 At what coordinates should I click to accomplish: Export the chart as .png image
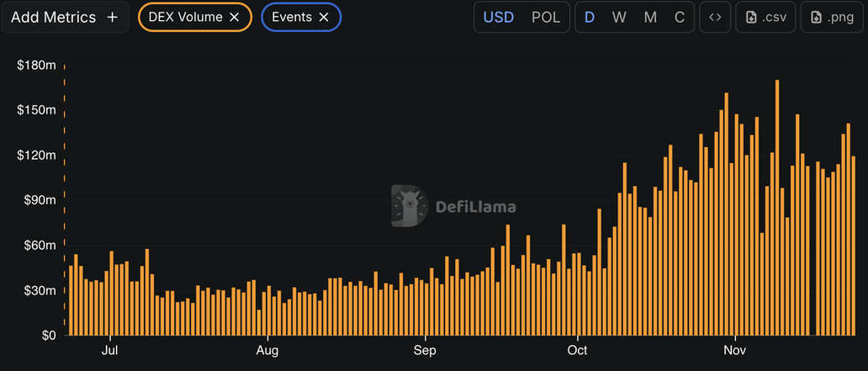tap(830, 17)
